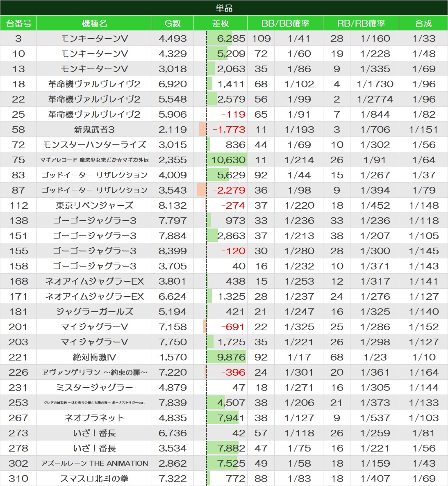Select 東京リベンジャーズ machine name
Screen dimensions: 448x486
pos(94,205)
